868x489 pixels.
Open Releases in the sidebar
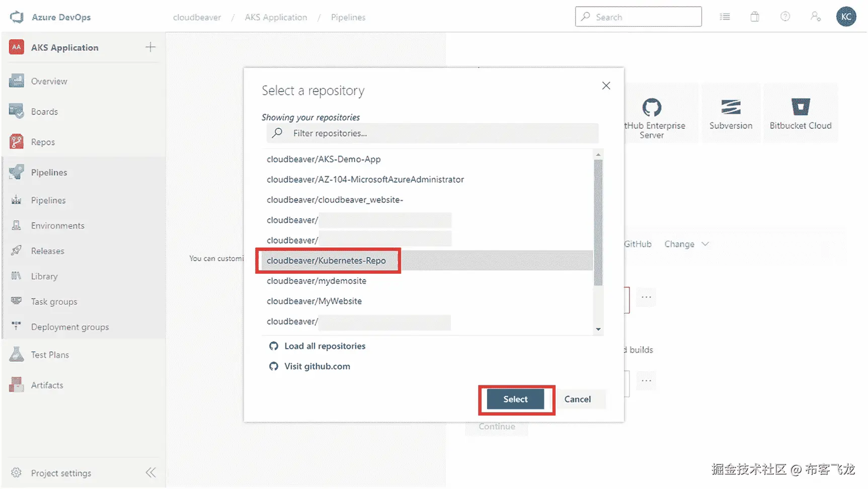[48, 251]
